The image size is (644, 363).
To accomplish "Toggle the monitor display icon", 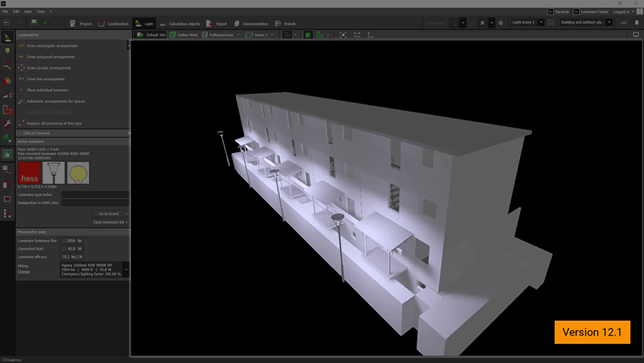I will (7, 198).
